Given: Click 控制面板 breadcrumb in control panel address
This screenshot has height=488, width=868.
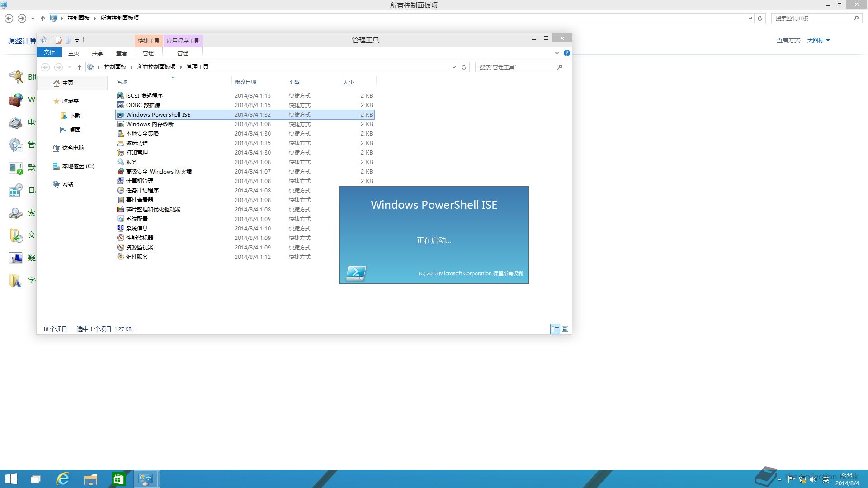Looking at the screenshot, I should point(79,18).
